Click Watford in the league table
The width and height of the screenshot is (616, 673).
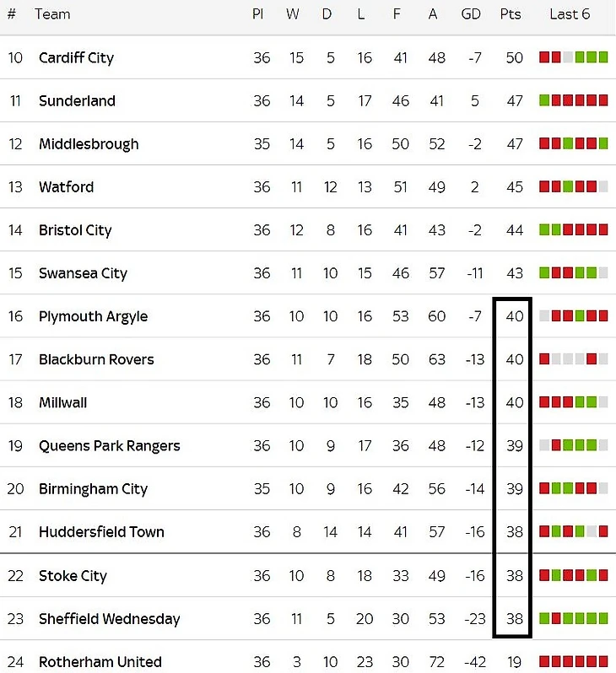click(x=66, y=186)
